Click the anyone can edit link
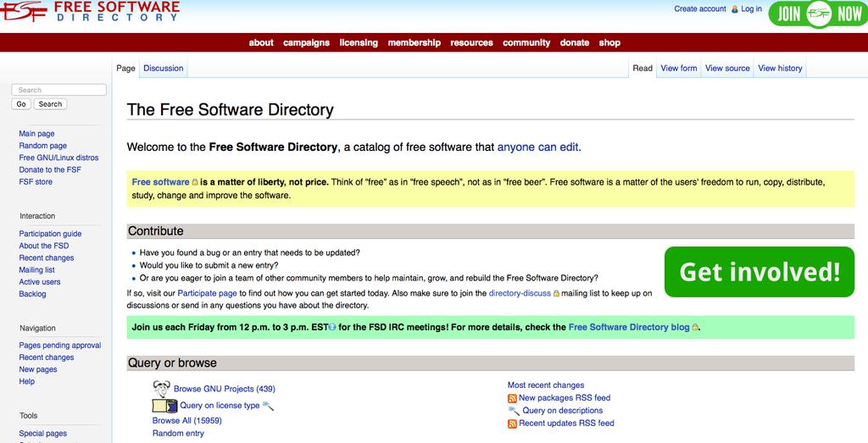 (x=537, y=147)
